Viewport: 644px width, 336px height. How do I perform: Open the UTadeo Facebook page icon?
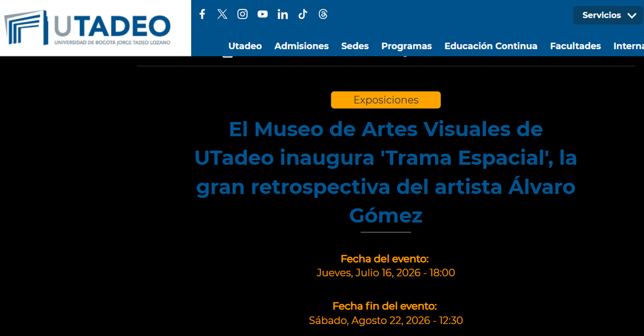202,14
